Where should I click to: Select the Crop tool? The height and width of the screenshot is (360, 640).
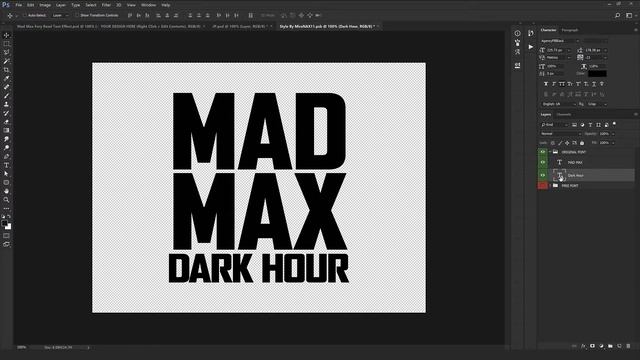(6, 70)
